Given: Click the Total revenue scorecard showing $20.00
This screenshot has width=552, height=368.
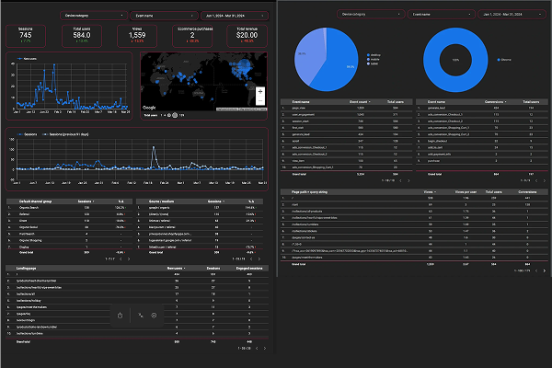Looking at the screenshot, I should (x=247, y=36).
